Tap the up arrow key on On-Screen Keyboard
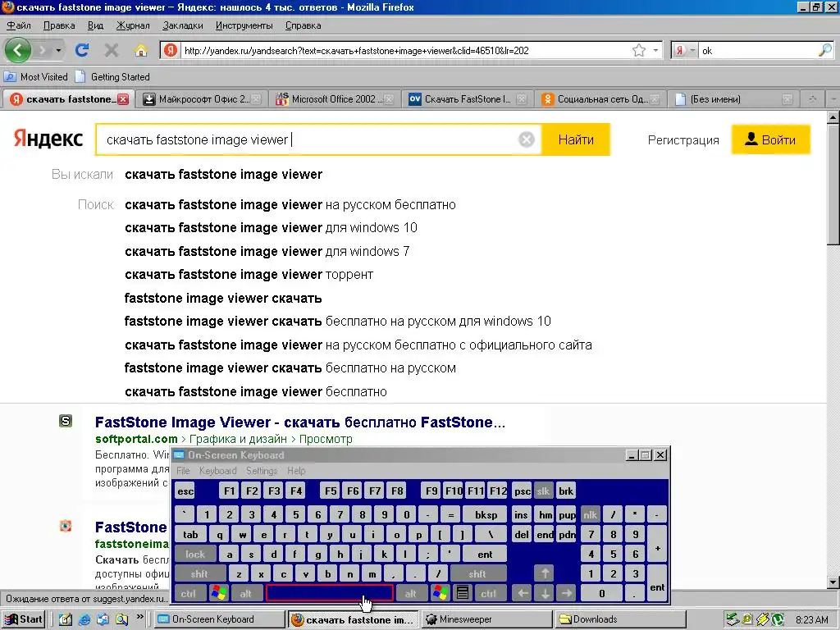This screenshot has height=630, width=840. (545, 573)
